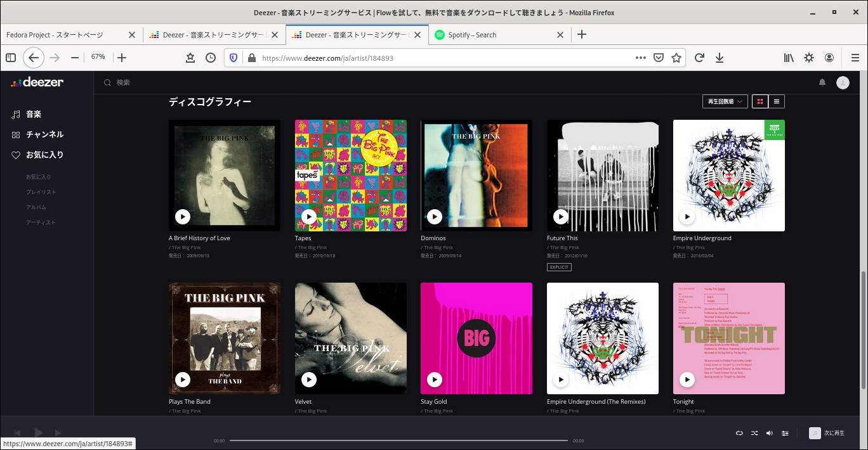Close the Spotify – Search tab
Viewport: 868px width, 450px height.
tap(560, 35)
